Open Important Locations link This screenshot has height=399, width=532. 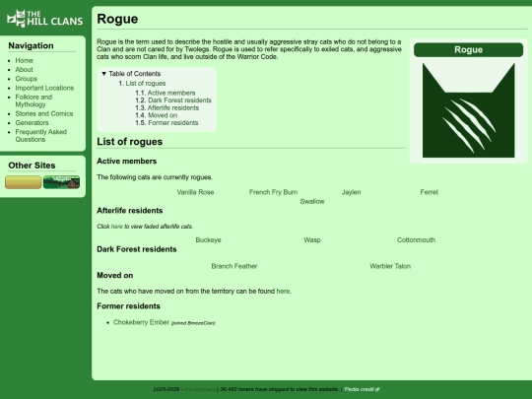[44, 88]
